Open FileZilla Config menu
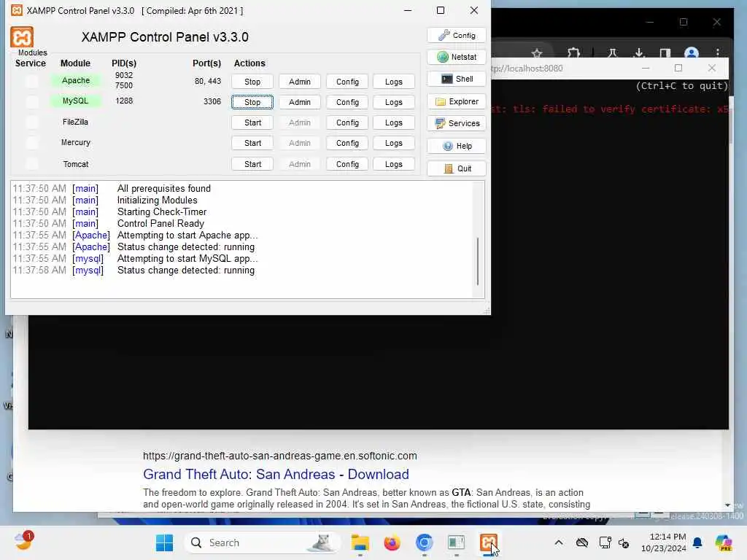The width and height of the screenshot is (747, 560). pyautogui.click(x=347, y=122)
